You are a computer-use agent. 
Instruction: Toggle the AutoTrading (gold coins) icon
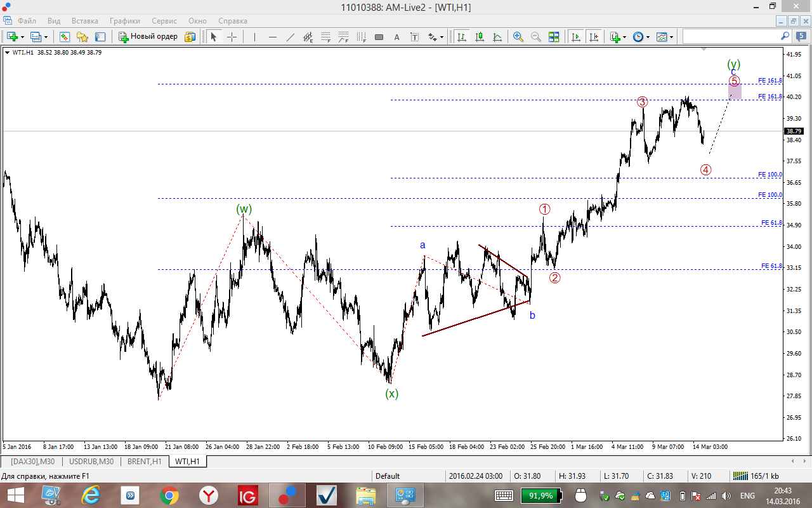point(190,37)
